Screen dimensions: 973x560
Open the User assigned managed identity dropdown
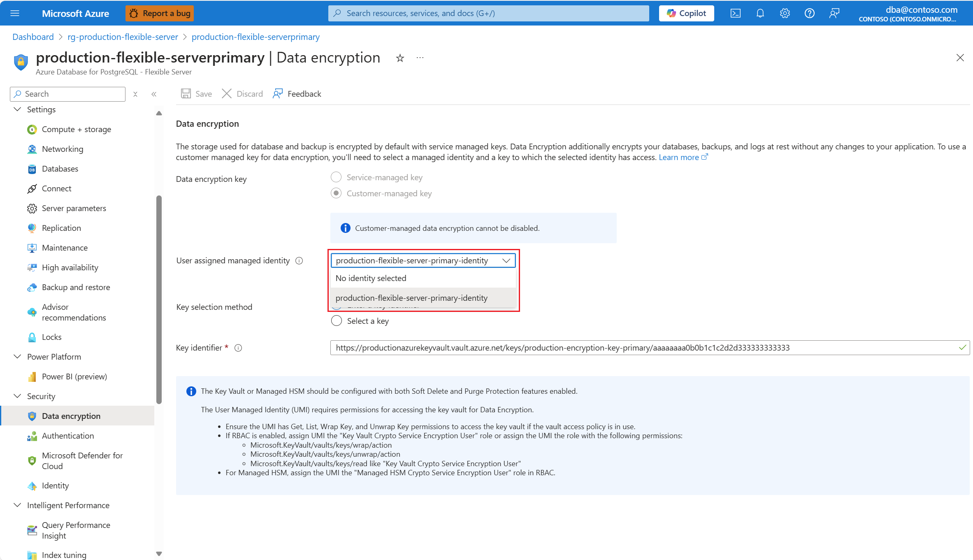tap(423, 260)
